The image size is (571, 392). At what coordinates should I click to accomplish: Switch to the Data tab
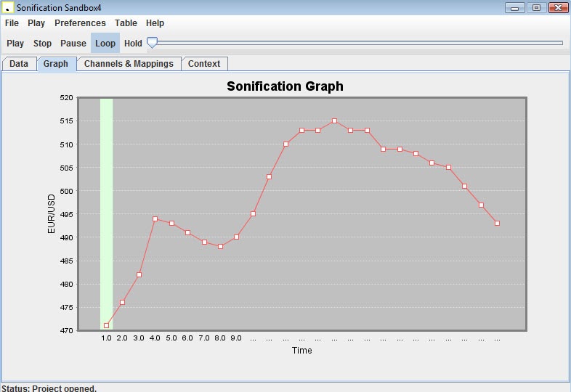pos(19,64)
